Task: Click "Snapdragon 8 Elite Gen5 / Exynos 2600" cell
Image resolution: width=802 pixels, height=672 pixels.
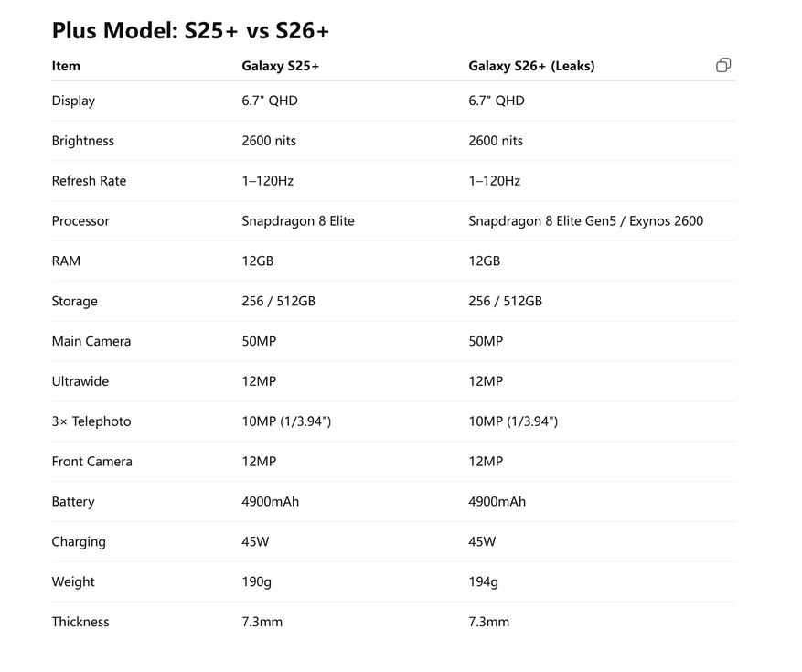Action: point(585,221)
